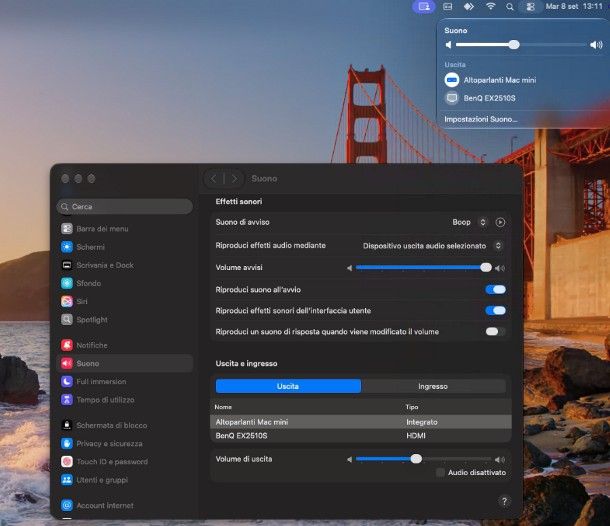The image size is (610, 526).
Task: Open Full immersion moon icon
Action: [67, 381]
